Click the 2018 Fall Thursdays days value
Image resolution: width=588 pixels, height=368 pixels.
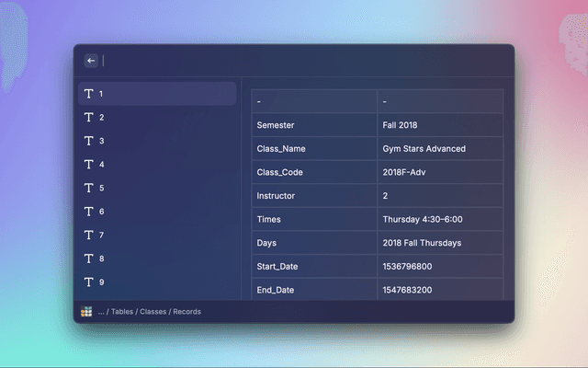(422, 243)
